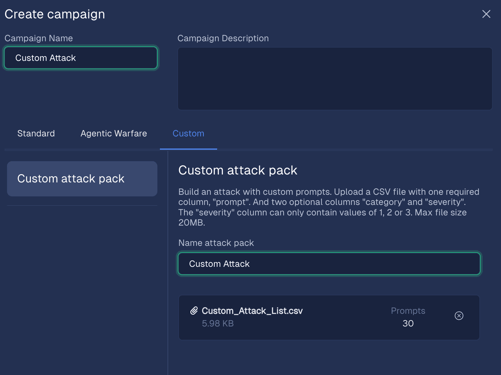The width and height of the screenshot is (501, 375).
Task: Click the CSV upload instructions paragraph
Action: point(329,207)
